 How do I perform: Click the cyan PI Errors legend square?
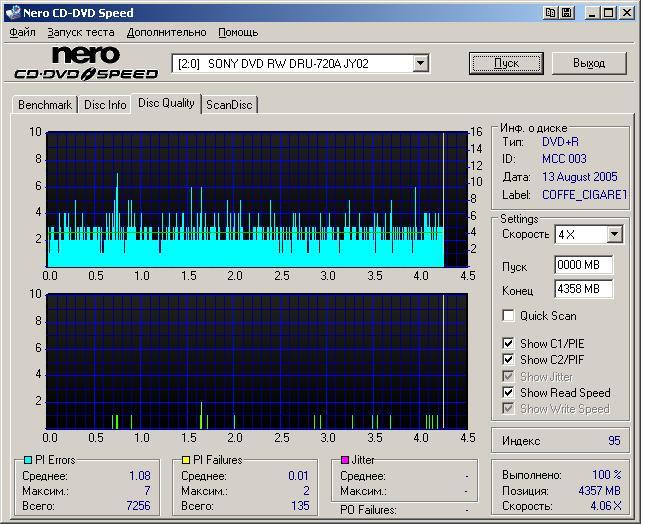(x=28, y=460)
